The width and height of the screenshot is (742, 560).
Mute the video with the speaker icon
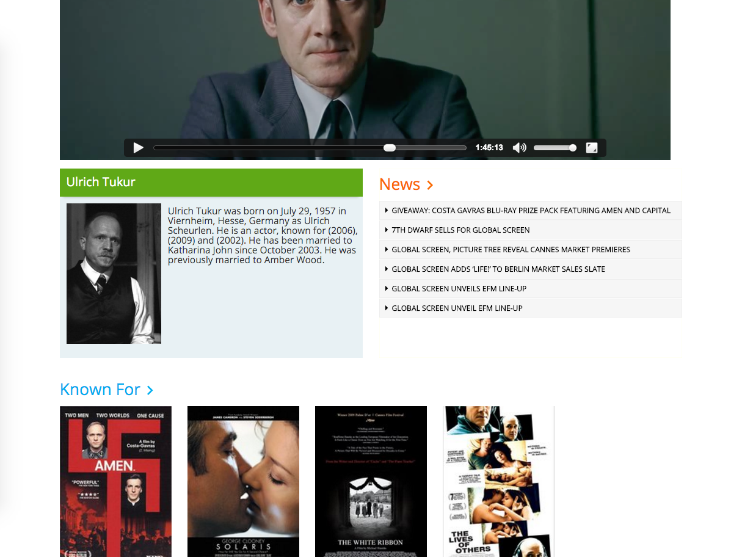tap(519, 148)
